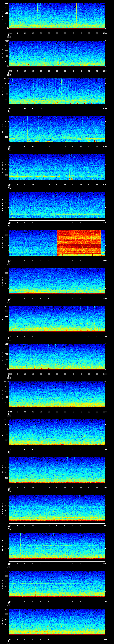
Task: Click the spike at 12 seconds in the 6:17:00 panel
Action: pos(28,129)
